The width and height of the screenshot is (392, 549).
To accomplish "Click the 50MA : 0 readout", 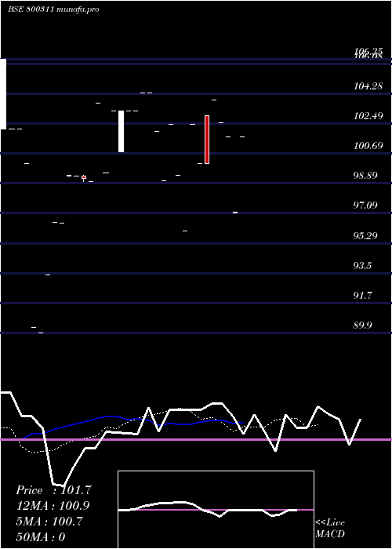I will point(41,537).
